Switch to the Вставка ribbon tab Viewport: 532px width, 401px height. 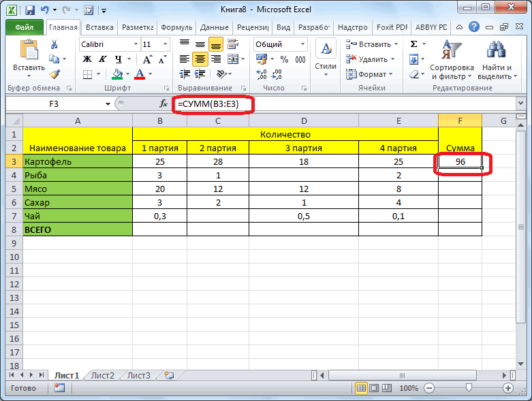pos(99,27)
